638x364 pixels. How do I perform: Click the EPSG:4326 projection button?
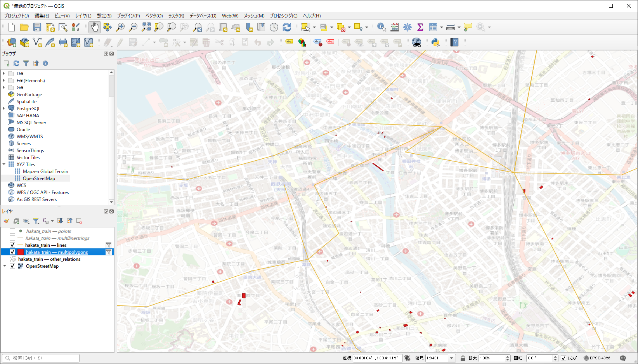pyautogui.click(x=597, y=358)
